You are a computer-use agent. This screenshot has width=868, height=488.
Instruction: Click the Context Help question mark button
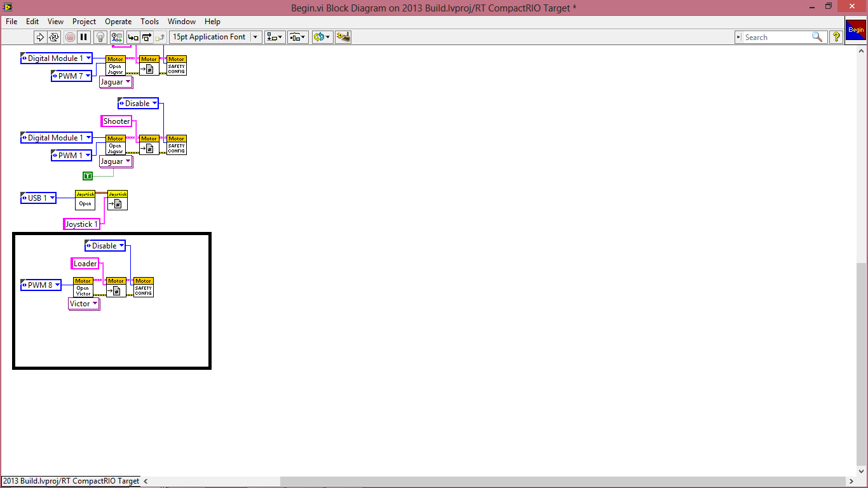point(837,37)
